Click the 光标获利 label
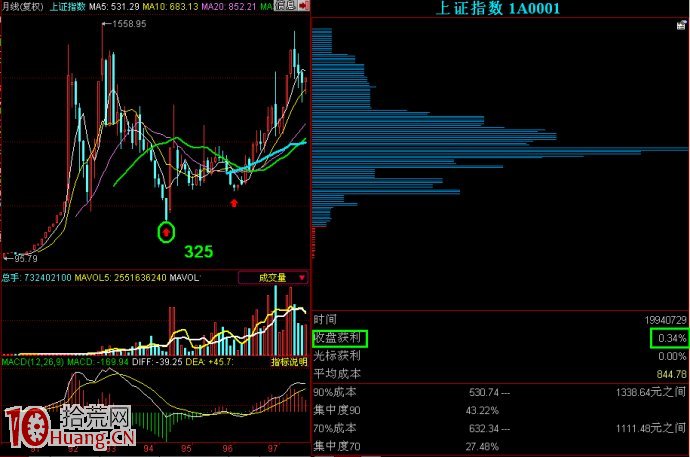The image size is (690, 457). tap(338, 356)
